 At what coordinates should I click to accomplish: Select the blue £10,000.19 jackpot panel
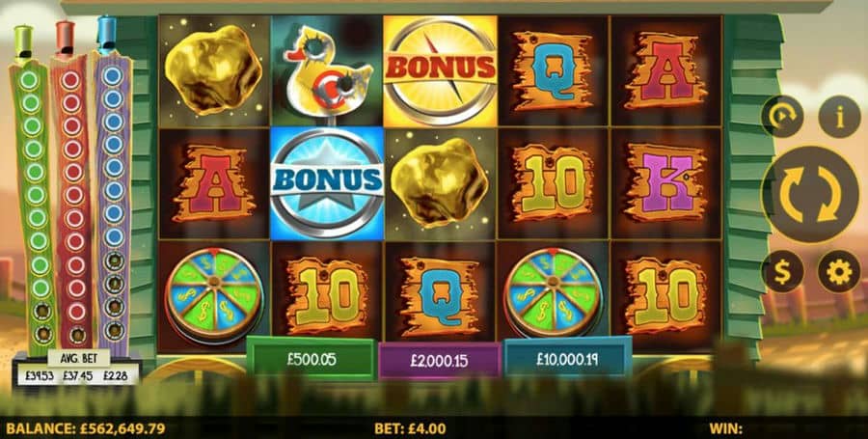(567, 358)
